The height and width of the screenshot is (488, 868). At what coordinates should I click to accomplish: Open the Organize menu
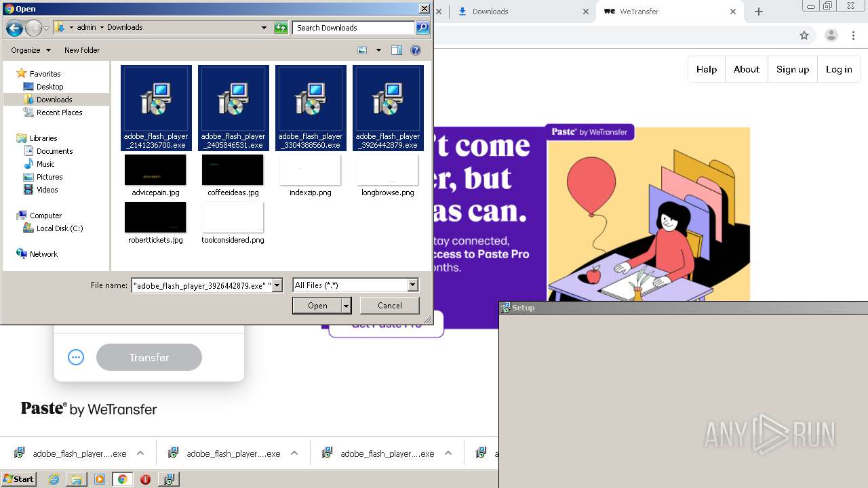31,50
